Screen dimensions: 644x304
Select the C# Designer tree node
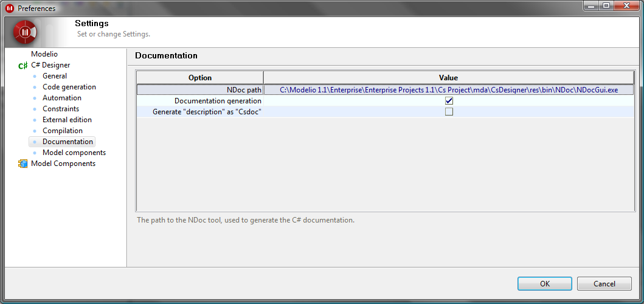50,65
